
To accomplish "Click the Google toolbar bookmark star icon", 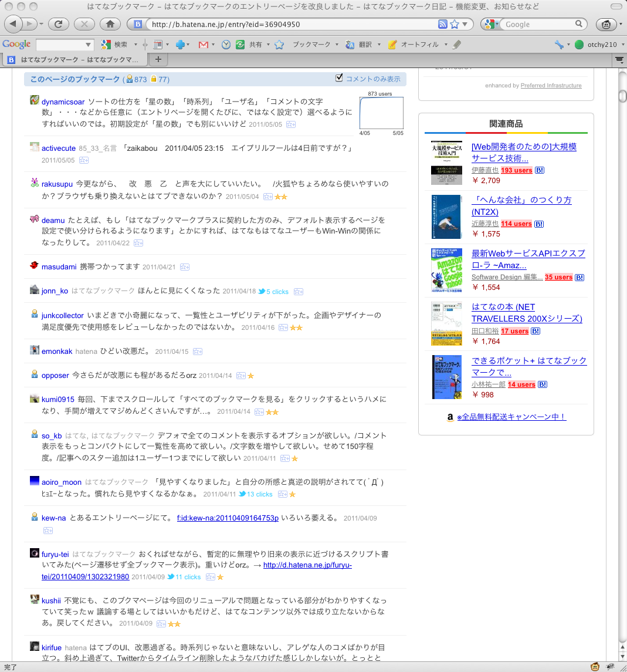I will [279, 45].
